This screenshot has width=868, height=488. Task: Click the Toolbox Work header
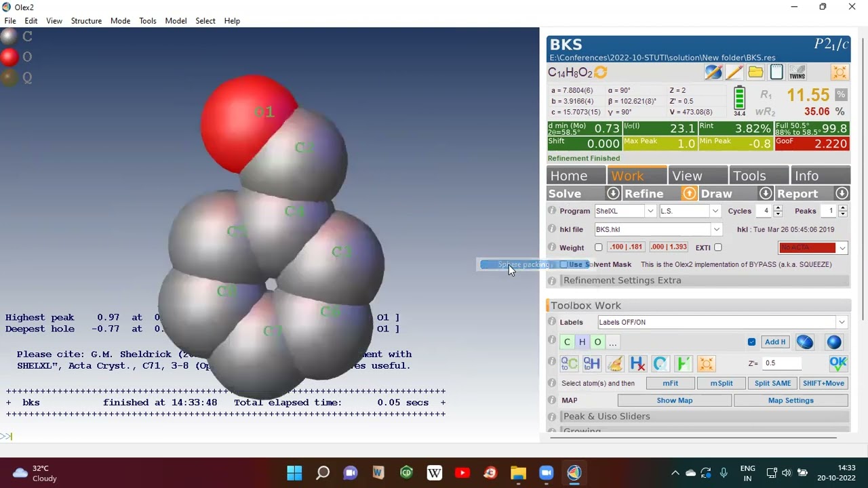[x=698, y=305]
